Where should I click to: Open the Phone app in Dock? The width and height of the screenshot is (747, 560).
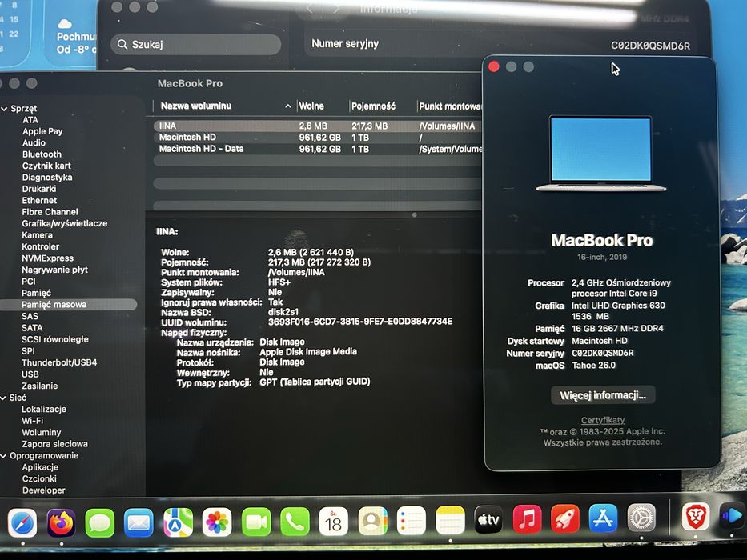point(295,522)
